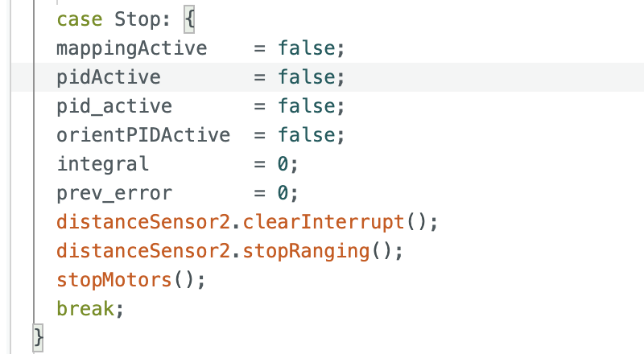Viewport: 644px width, 354px height.
Task: Click the stopMotors function call
Action: pos(114,280)
